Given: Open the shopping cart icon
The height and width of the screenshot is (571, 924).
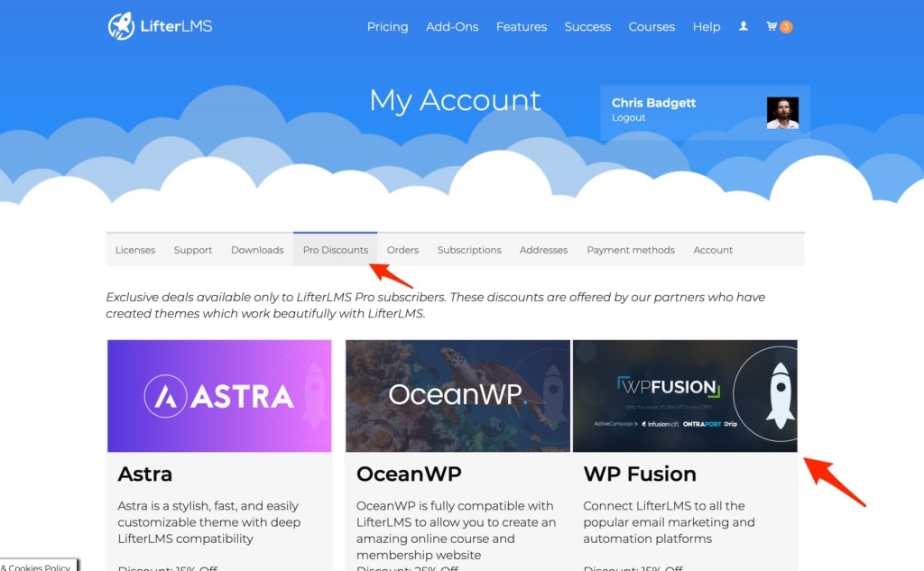Looking at the screenshot, I should click(772, 26).
